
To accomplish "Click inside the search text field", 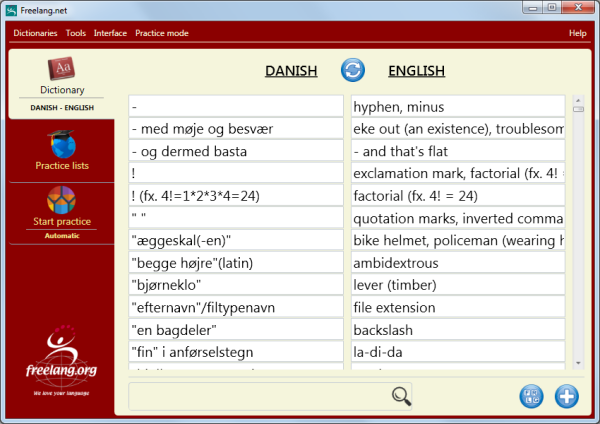I will tap(258, 395).
